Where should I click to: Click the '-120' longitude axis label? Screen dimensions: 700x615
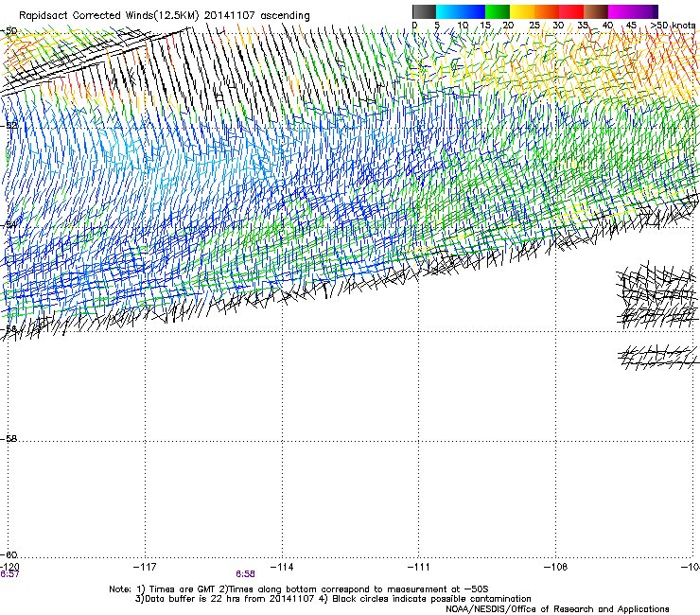pyautogui.click(x=9, y=567)
